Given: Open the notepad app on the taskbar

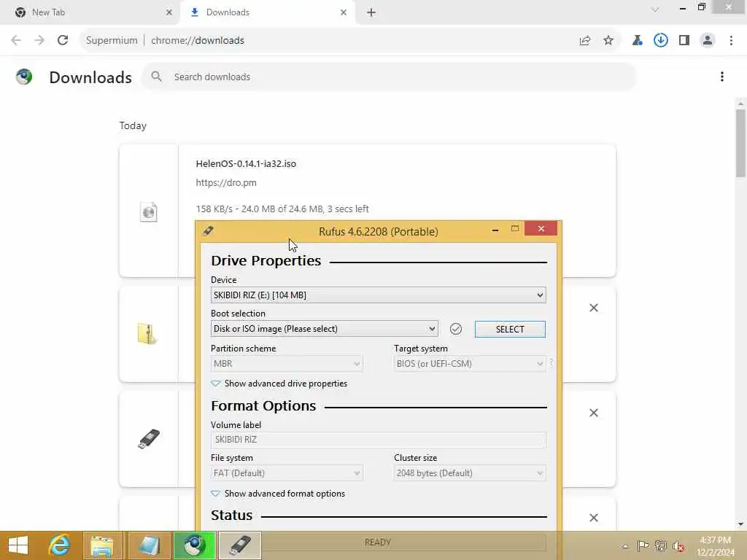Looking at the screenshot, I should pos(149,545).
